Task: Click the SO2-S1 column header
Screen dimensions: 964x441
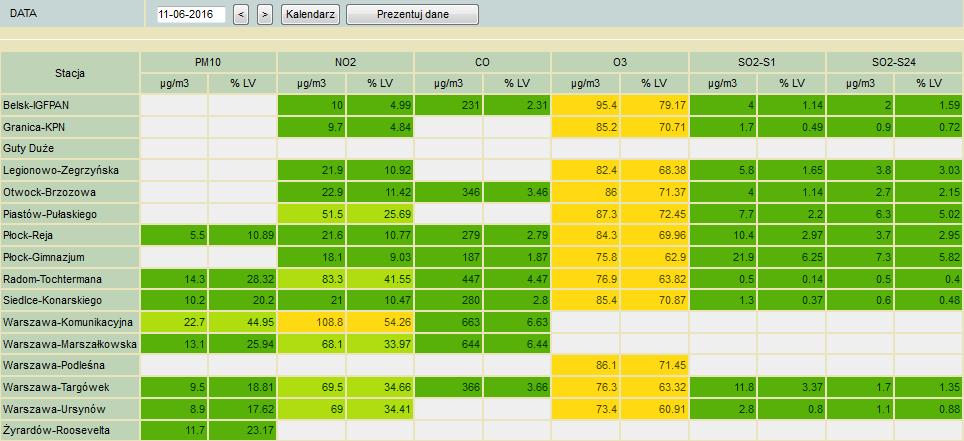Action: (757, 63)
